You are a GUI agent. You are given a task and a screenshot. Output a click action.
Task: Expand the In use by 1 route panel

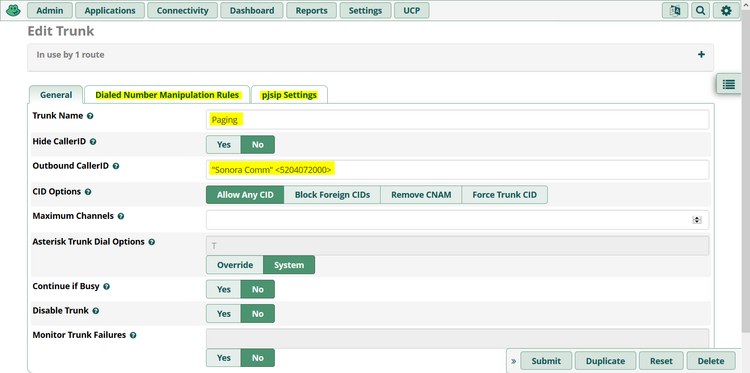coord(701,55)
